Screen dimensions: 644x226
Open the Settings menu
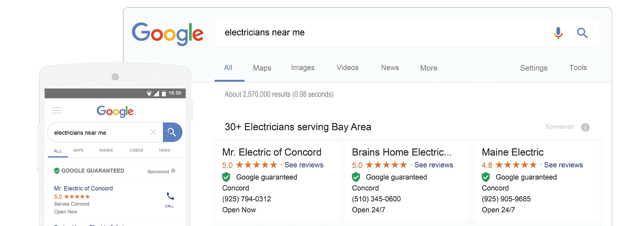[x=534, y=68]
